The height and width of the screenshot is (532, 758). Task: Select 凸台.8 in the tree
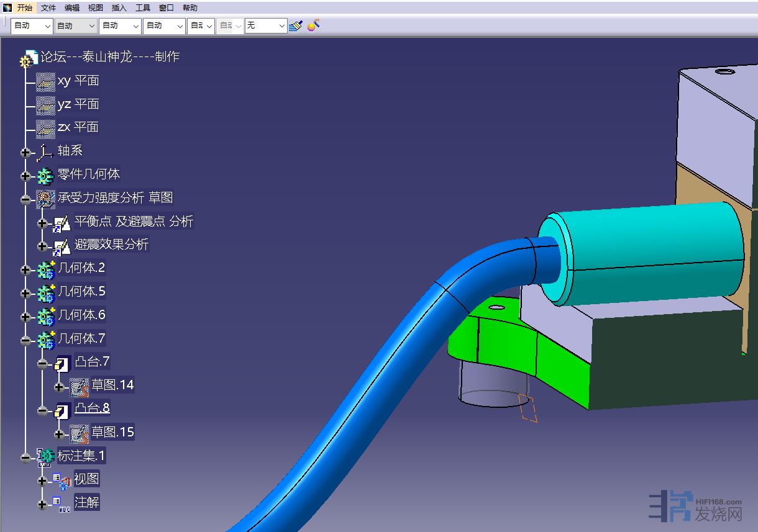92,408
